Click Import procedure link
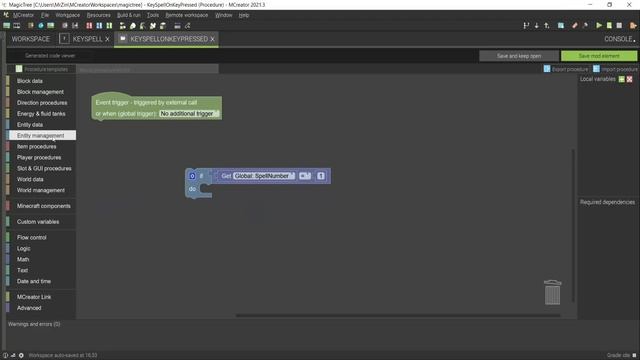 click(615, 69)
